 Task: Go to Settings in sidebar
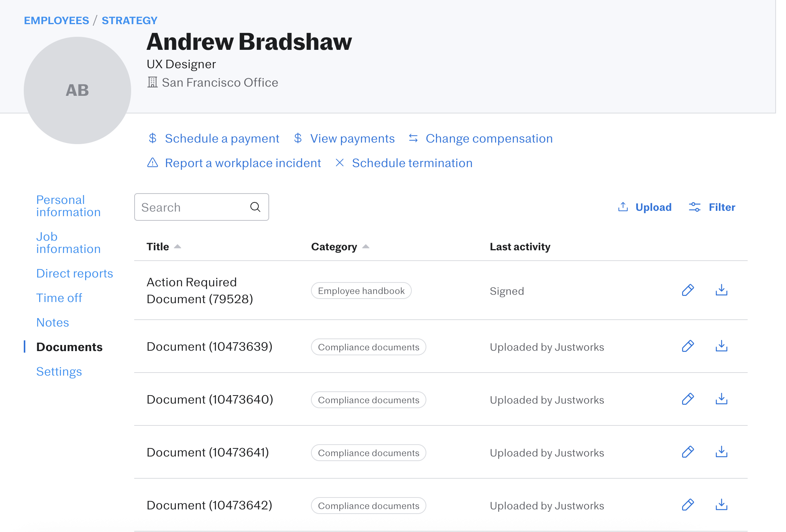click(59, 371)
